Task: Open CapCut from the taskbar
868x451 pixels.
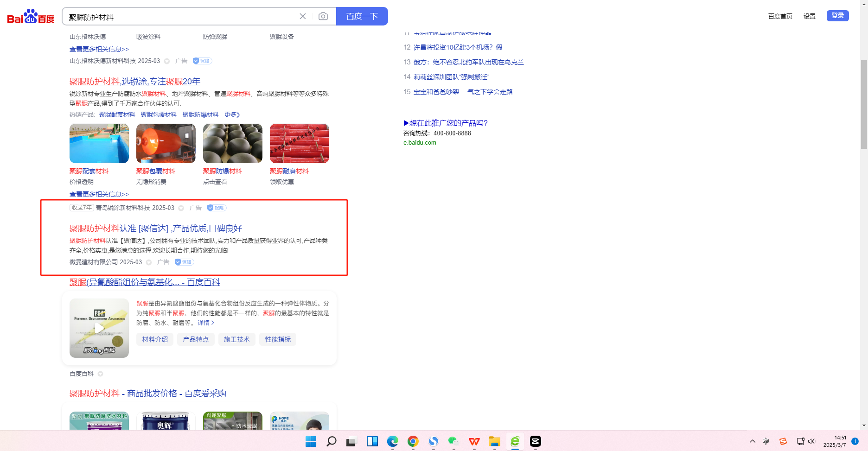Action: point(536,441)
